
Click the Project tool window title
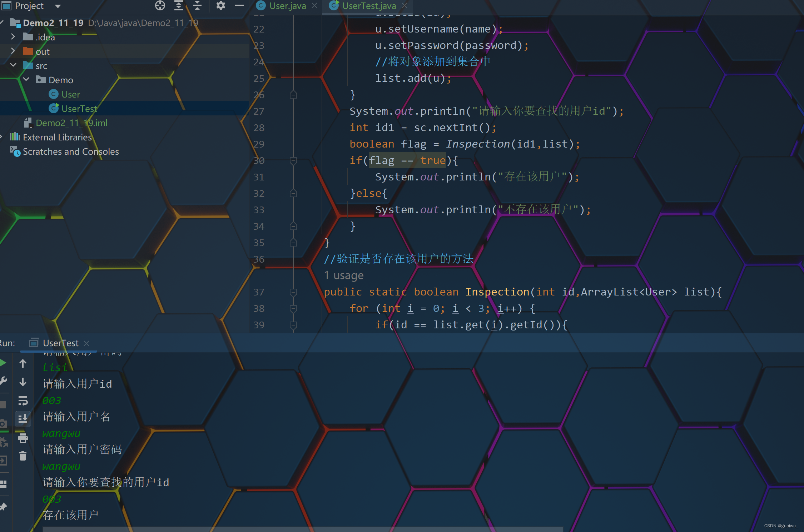pyautogui.click(x=29, y=6)
